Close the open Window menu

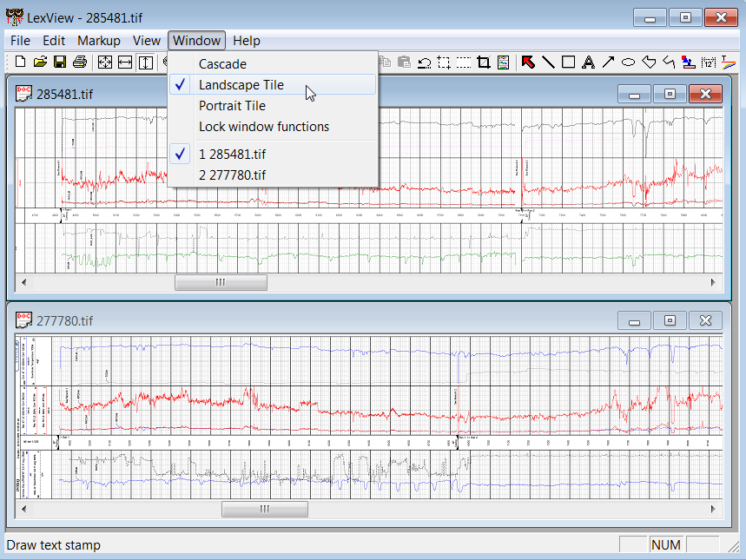[x=196, y=41]
